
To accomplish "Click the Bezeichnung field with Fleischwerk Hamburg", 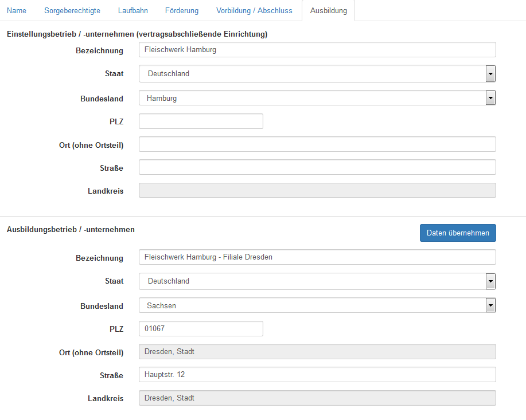I will 317,50.
